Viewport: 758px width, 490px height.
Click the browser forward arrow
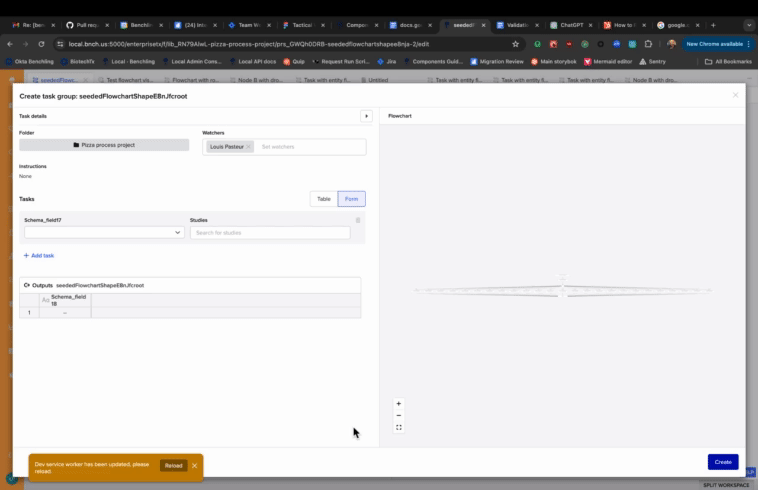pos(26,44)
